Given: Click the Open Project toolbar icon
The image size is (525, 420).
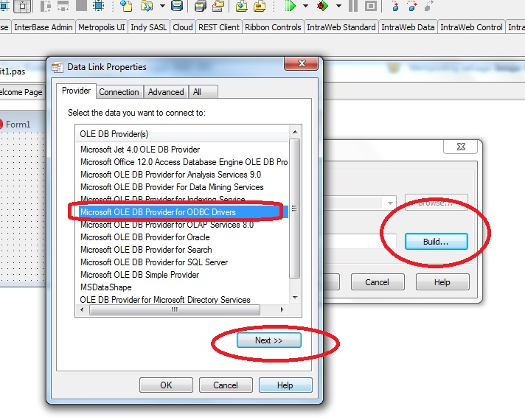Looking at the screenshot, I should [x=218, y=6].
